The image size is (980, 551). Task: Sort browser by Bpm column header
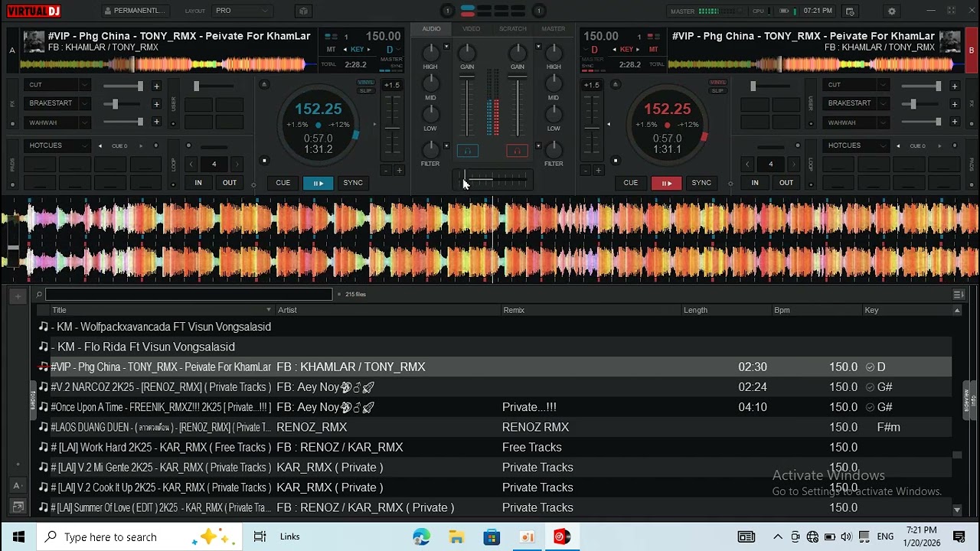(817, 310)
